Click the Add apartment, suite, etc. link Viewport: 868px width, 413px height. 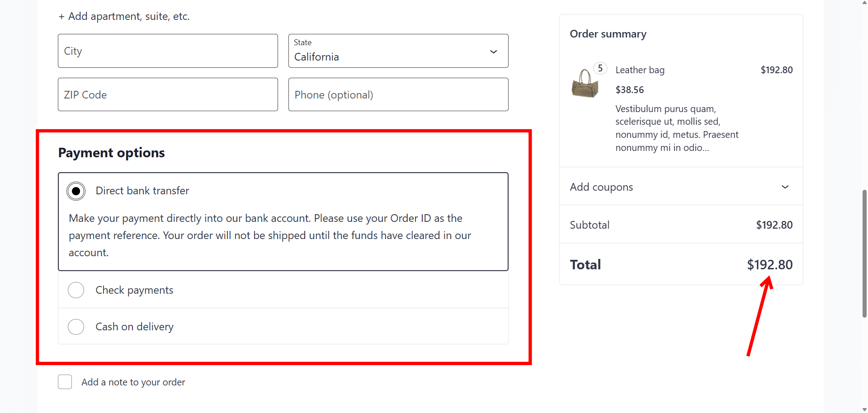point(124,16)
